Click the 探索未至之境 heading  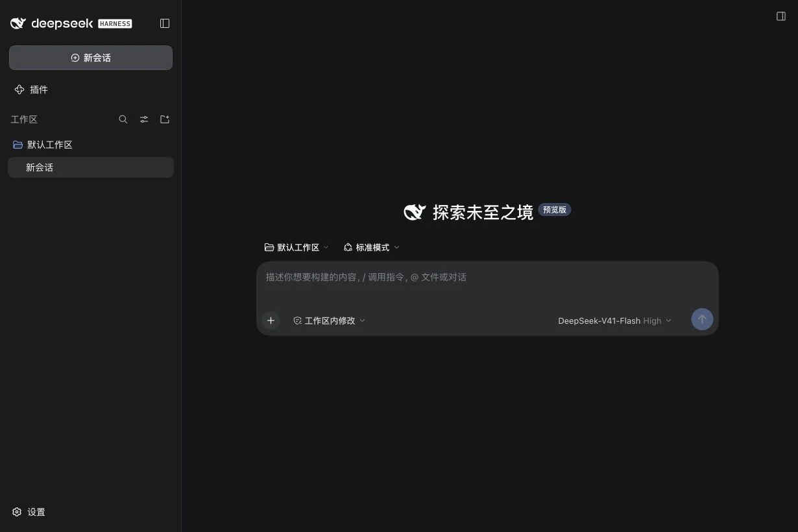coord(483,212)
